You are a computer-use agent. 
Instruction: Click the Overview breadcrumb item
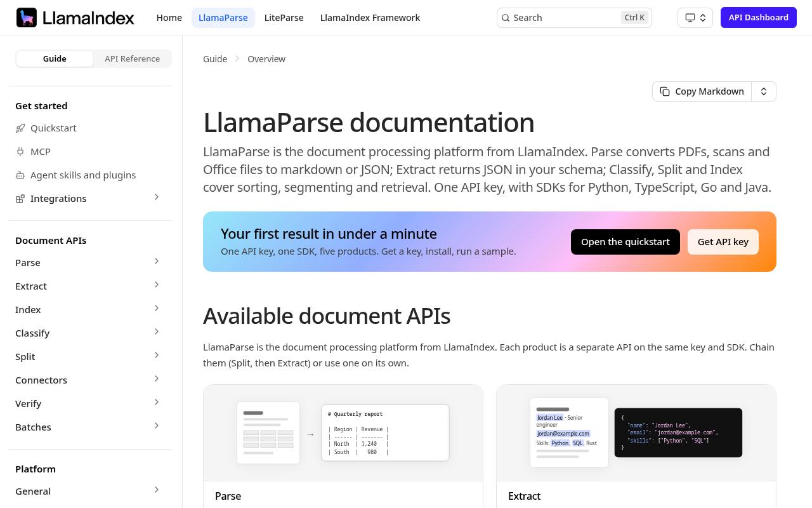[266, 59]
